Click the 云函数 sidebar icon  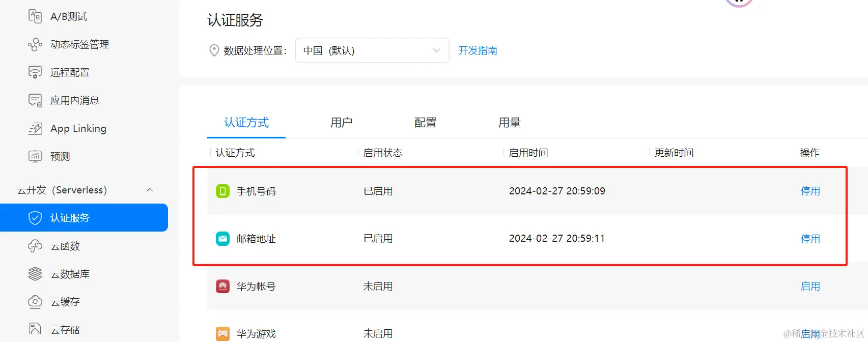click(35, 246)
